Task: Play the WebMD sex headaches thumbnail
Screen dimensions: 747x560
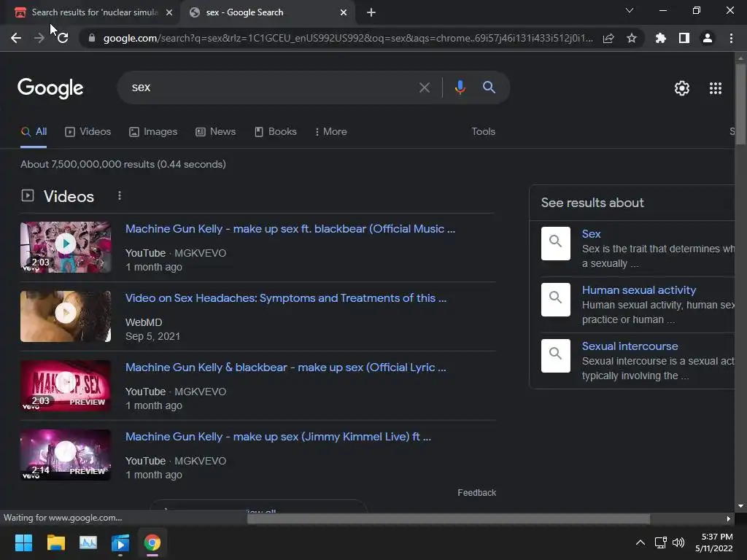Action: [x=66, y=316]
